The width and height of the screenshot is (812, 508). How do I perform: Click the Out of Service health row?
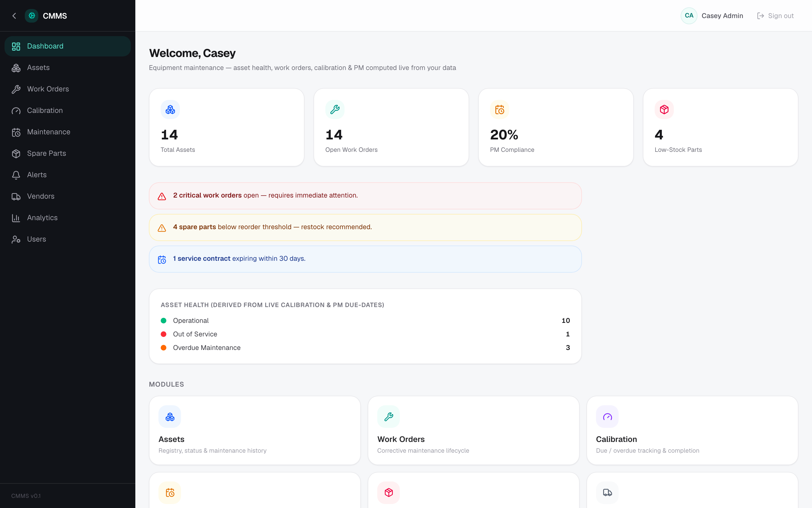pyautogui.click(x=365, y=334)
